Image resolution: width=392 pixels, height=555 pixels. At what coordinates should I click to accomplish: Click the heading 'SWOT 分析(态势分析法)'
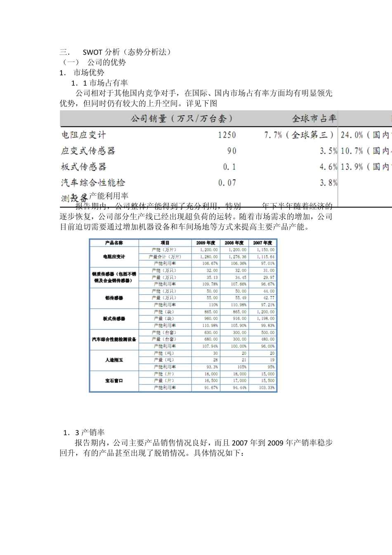point(128,52)
